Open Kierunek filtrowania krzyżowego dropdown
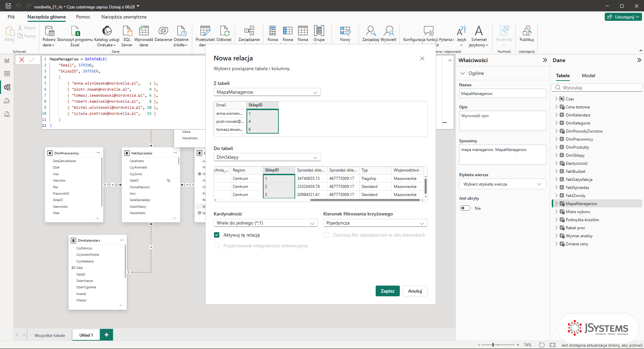The height and width of the screenshot is (349, 644). click(375, 223)
